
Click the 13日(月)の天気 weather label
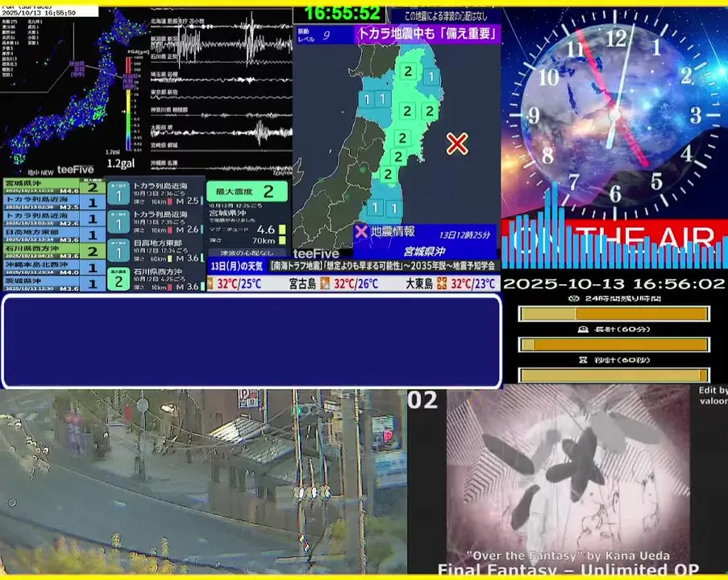tap(237, 266)
